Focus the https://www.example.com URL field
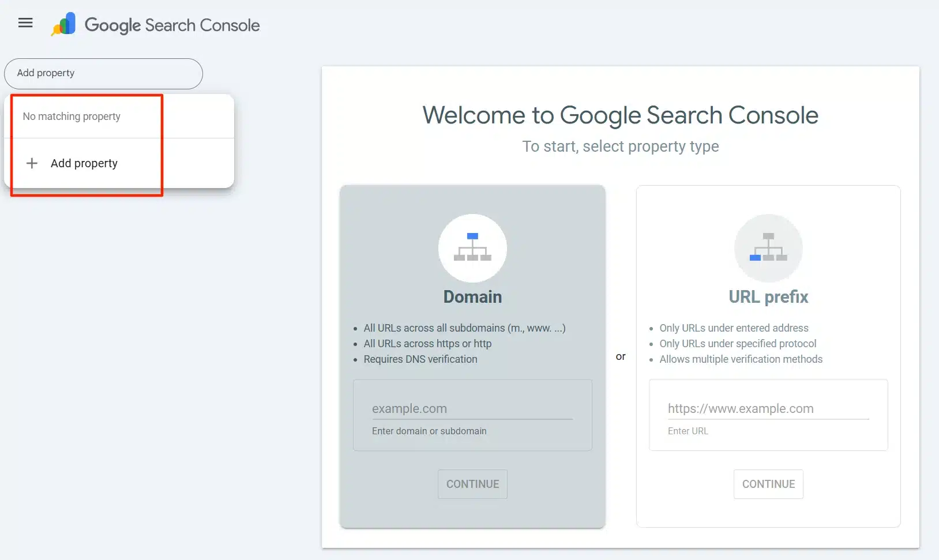This screenshot has width=939, height=560. (x=768, y=409)
